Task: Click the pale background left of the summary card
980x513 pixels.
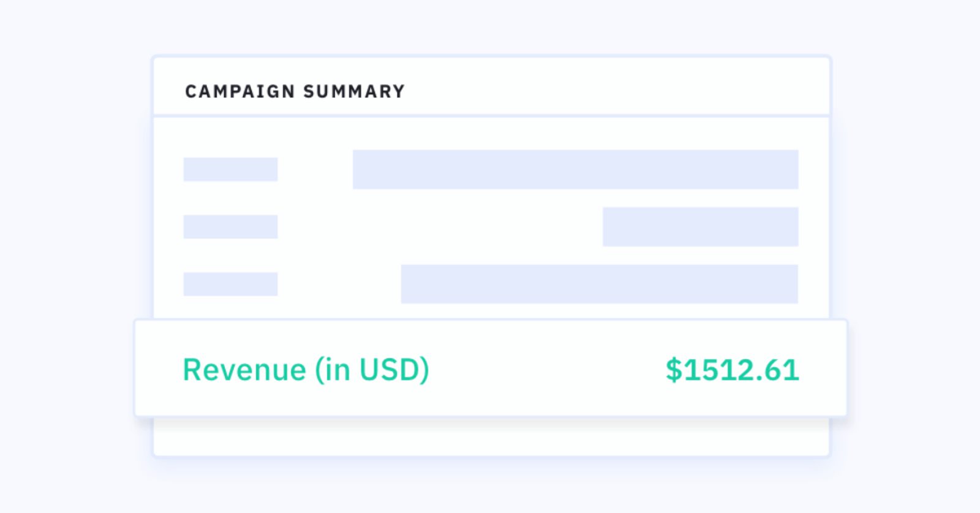Action: click(73, 257)
